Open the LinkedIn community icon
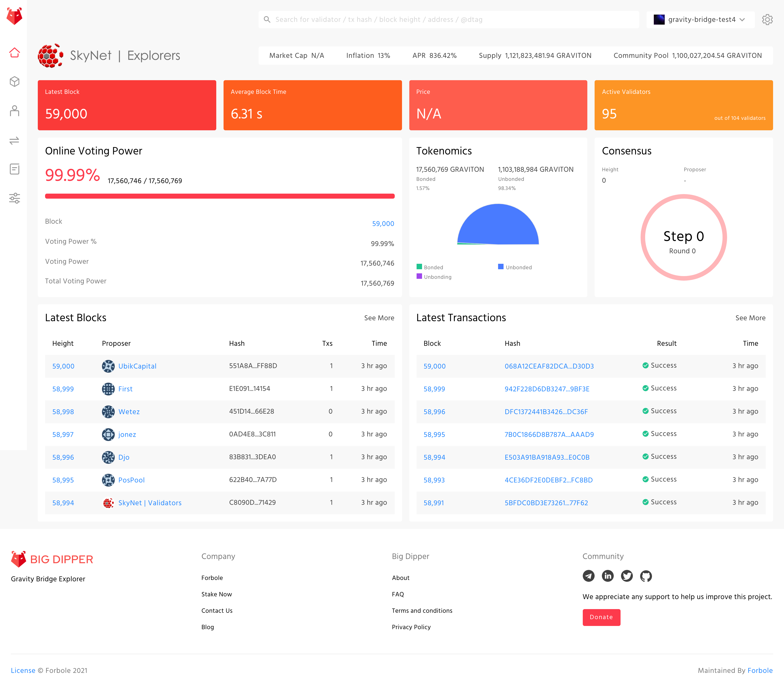Image resolution: width=784 pixels, height=687 pixels. 608,576
